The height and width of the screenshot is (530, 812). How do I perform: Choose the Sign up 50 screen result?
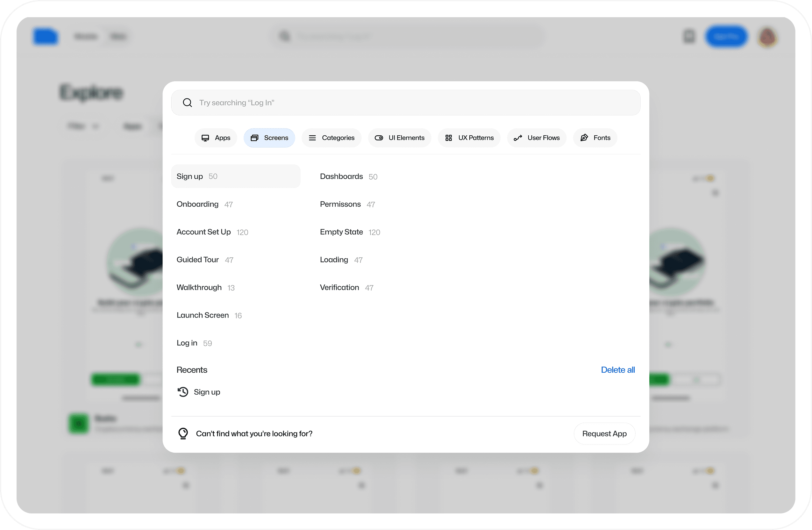tap(236, 176)
